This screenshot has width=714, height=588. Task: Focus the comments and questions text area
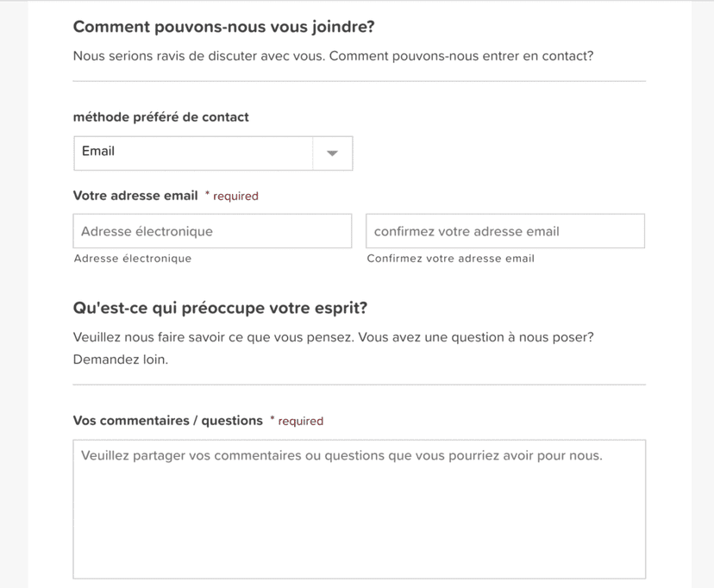(359, 509)
